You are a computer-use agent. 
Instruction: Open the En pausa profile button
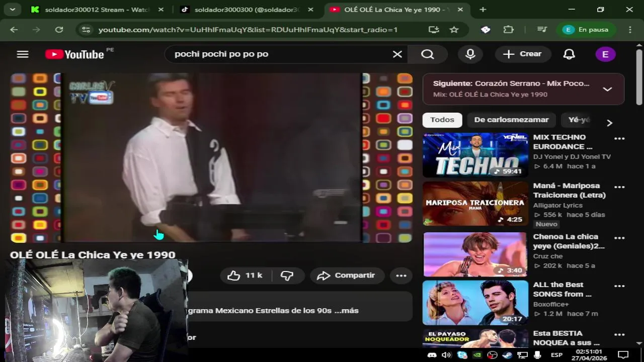click(x=586, y=30)
